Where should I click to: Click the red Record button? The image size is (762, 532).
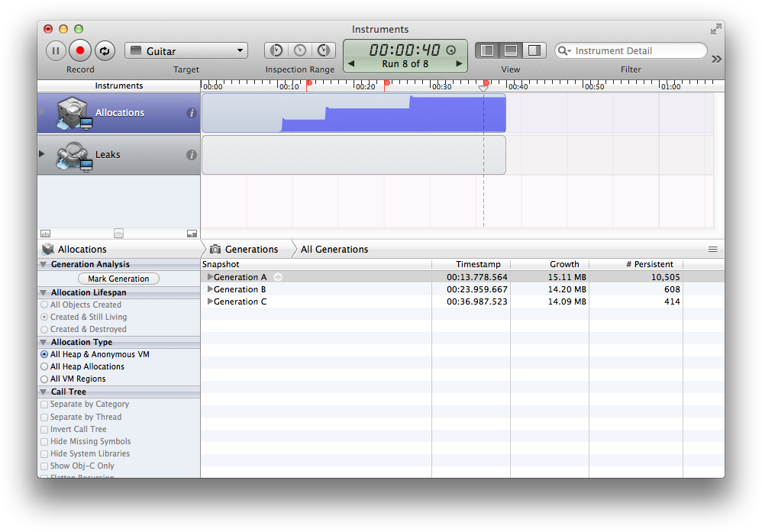pyautogui.click(x=80, y=50)
